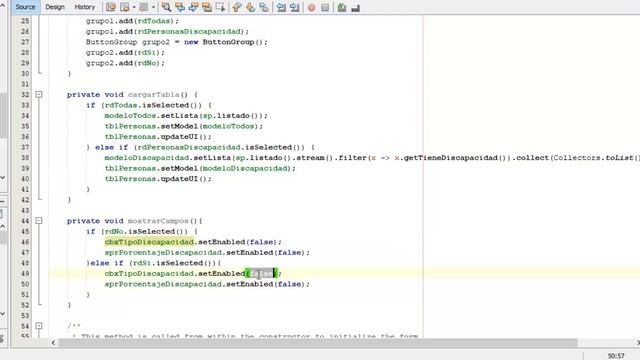640x360 pixels.
Task: Click Shift Line Right icon
Action: coord(294,7)
